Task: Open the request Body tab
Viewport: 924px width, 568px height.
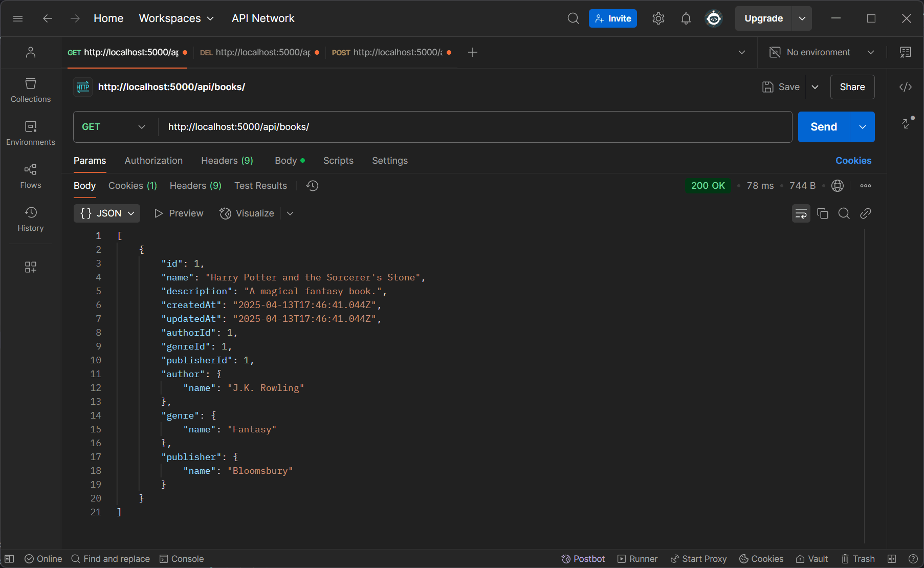Action: (x=290, y=161)
